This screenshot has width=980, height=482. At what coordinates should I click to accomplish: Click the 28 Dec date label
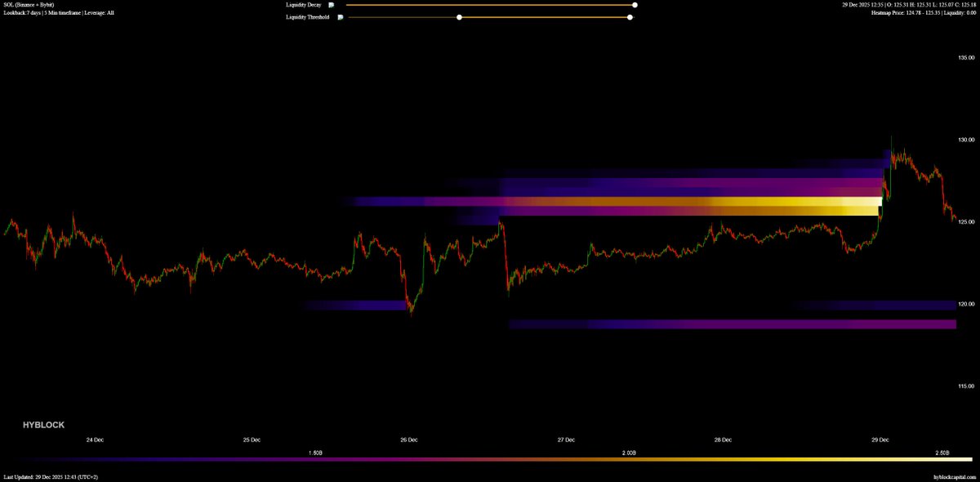(722, 440)
